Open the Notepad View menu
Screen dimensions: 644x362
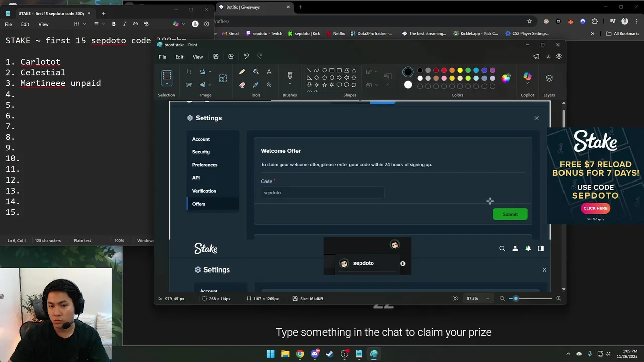click(44, 24)
